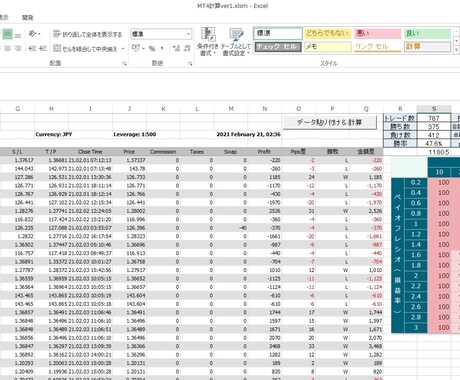
Task: Open alignment (配置) dialog launcher
Action: click(x=125, y=63)
